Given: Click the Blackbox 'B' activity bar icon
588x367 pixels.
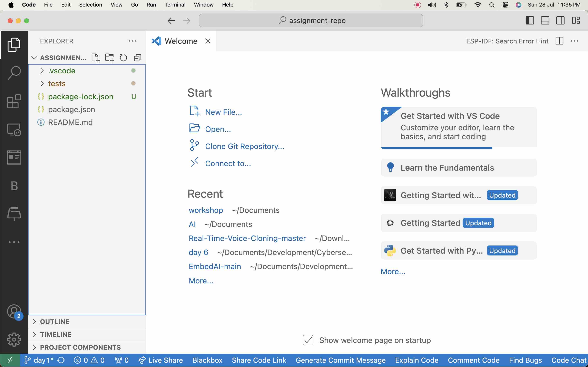Looking at the screenshot, I should pos(14,186).
